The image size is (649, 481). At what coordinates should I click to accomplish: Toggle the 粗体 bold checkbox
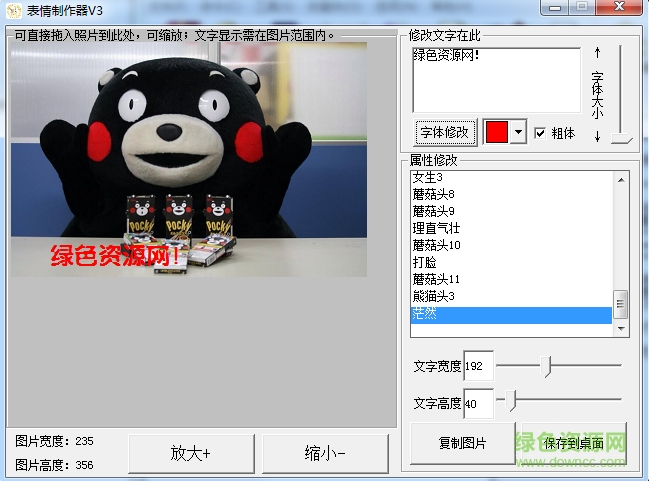pyautogui.click(x=540, y=133)
